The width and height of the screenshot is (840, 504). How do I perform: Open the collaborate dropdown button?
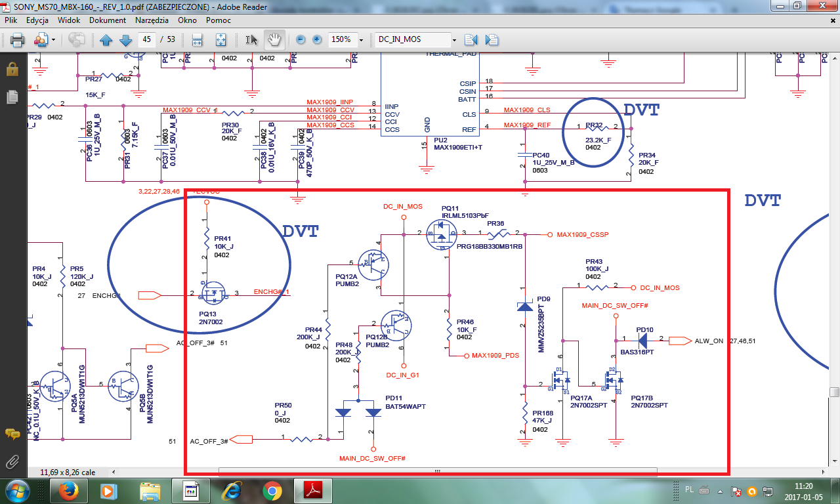tap(44, 39)
